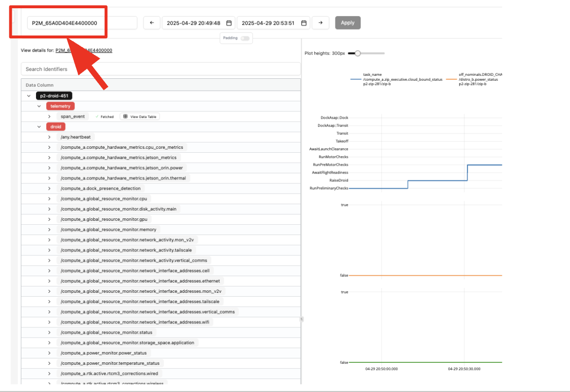Select the power_monitor.temperature_status item
This screenshot has width=570, height=392.
(x=110, y=363)
